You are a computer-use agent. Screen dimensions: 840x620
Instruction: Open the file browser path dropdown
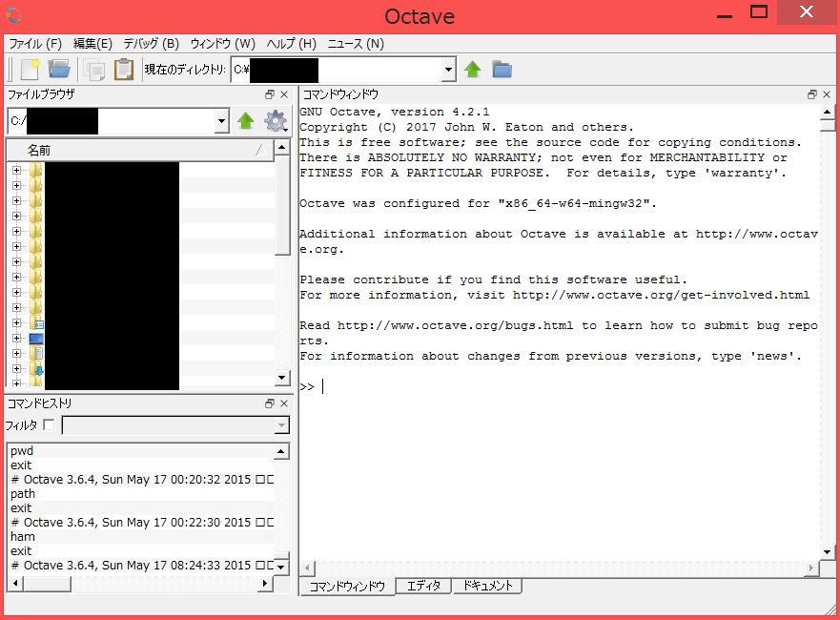tap(222, 121)
